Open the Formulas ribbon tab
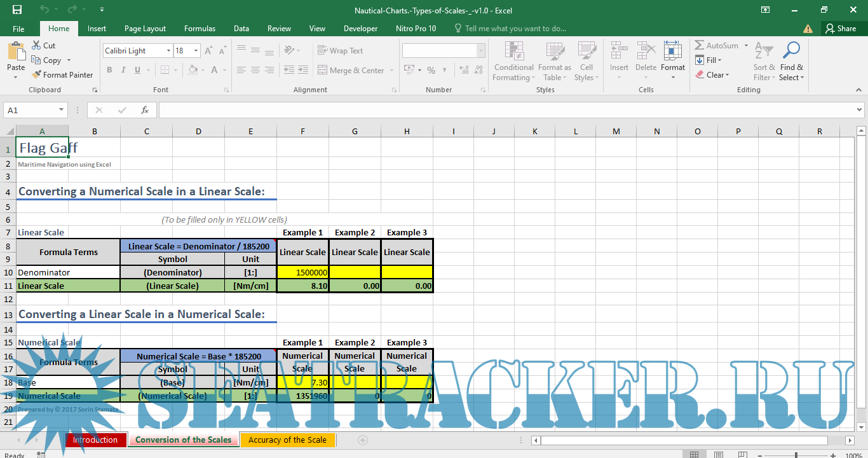This screenshot has height=458, width=868. click(x=200, y=29)
